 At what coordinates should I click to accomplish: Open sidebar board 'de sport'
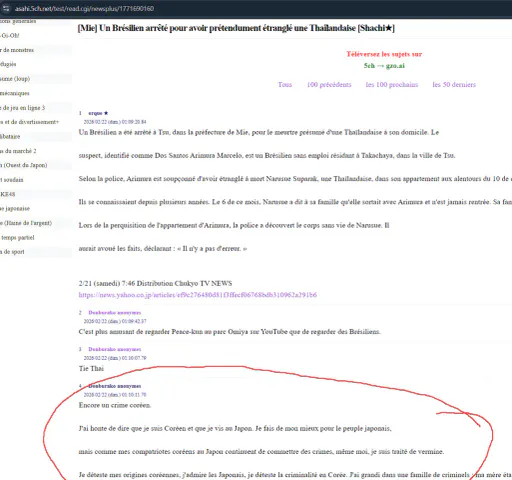coord(12,252)
